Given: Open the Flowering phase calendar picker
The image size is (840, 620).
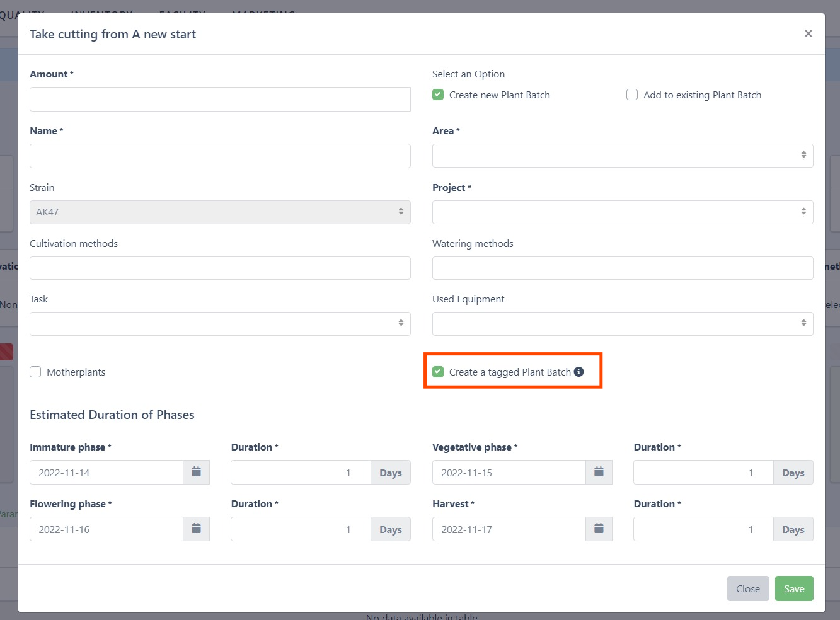Looking at the screenshot, I should pyautogui.click(x=196, y=529).
